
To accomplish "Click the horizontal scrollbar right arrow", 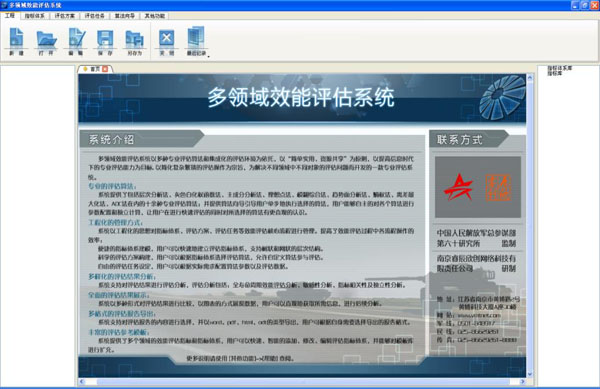I will pyautogui.click(x=522, y=381).
